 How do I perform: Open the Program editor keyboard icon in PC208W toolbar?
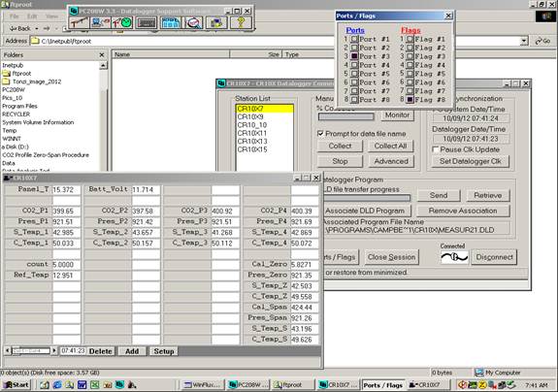(x=147, y=22)
